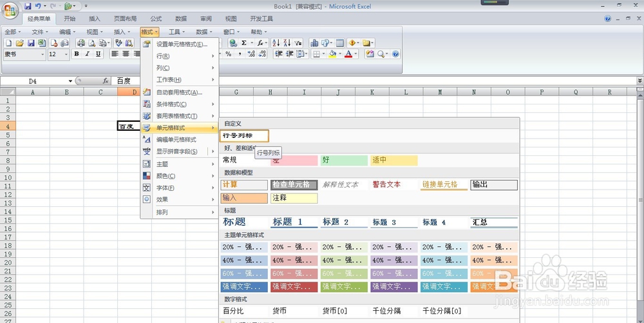
Task: Run the spelling check toolbar icon
Action: pos(118,43)
